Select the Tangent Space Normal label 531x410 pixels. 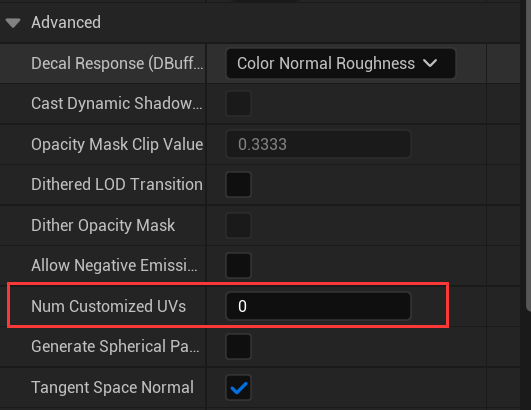[x=112, y=387]
